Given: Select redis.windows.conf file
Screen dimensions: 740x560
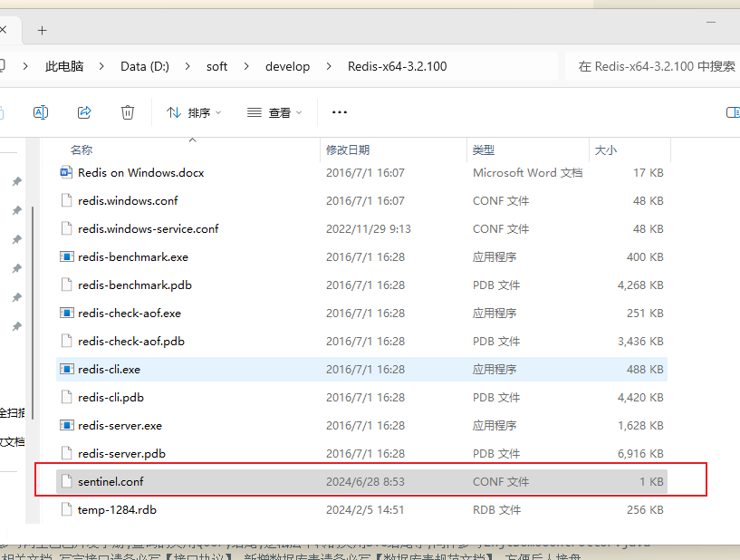Looking at the screenshot, I should coord(361,200).
